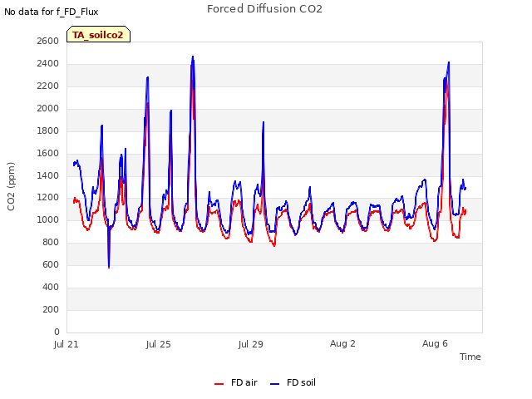Click the Jul 21 x-axis tick label
The image size is (532, 399).
tap(66, 344)
